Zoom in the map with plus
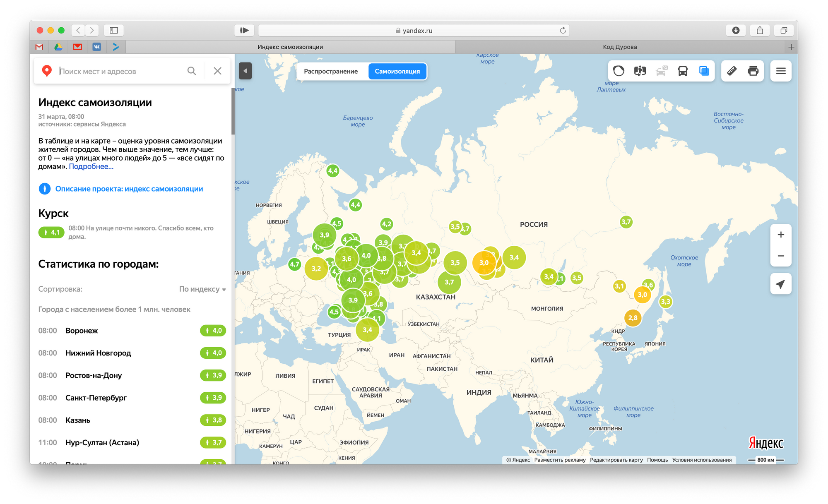 [781, 235]
